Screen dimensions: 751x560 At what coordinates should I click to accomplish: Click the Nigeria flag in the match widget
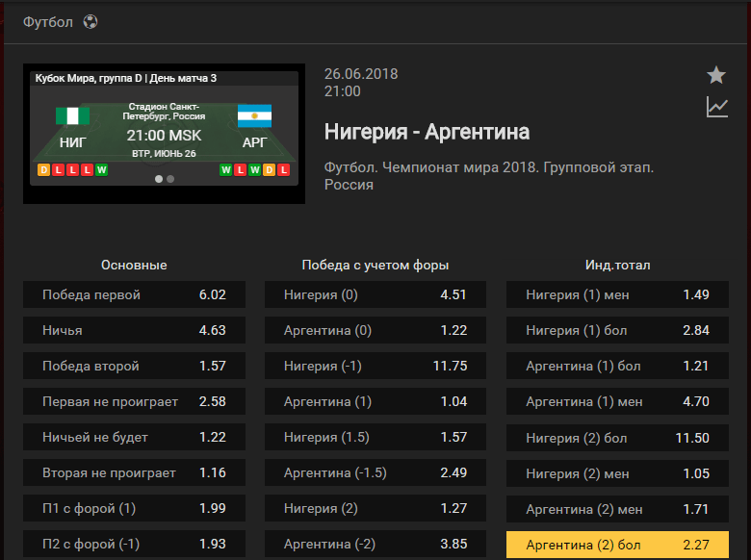72,115
